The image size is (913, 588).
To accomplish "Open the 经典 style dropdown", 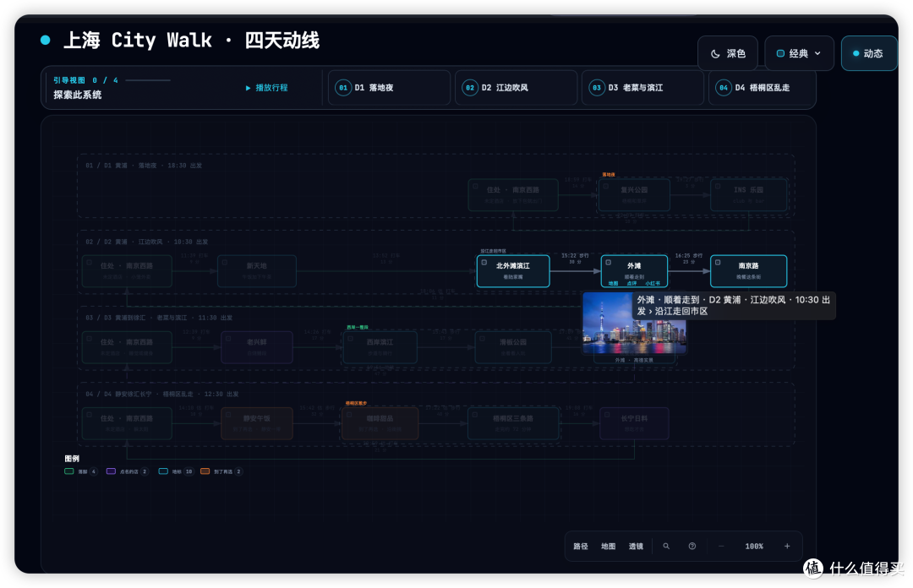I will point(799,53).
